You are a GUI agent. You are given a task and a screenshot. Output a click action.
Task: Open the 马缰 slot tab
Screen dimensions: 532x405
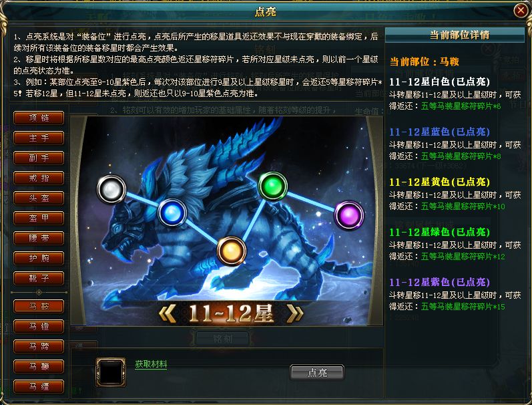(39, 386)
